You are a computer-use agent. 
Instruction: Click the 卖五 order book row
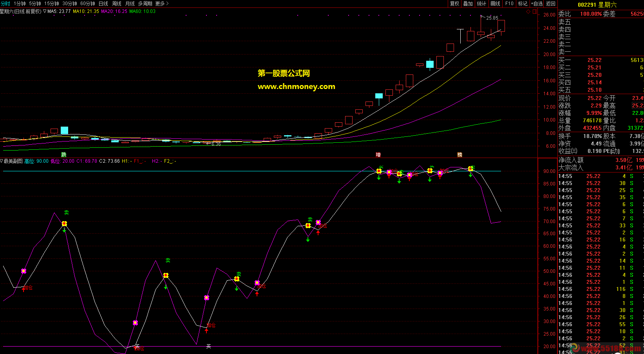[x=601, y=22]
